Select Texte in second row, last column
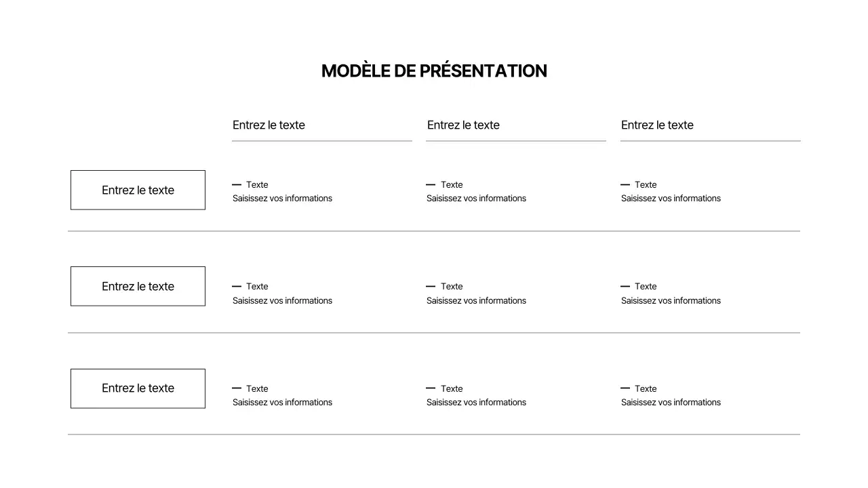868x488 pixels. pyautogui.click(x=646, y=287)
